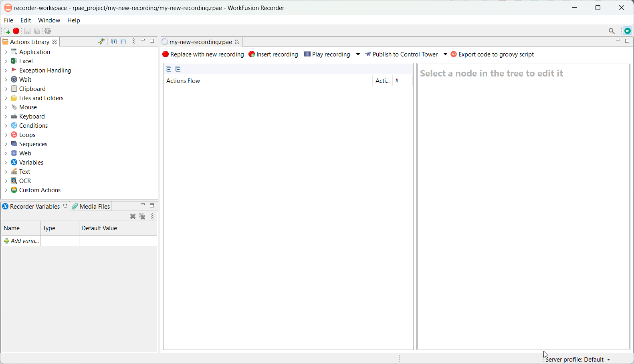Open the Play recording dropdown arrow

pyautogui.click(x=358, y=54)
